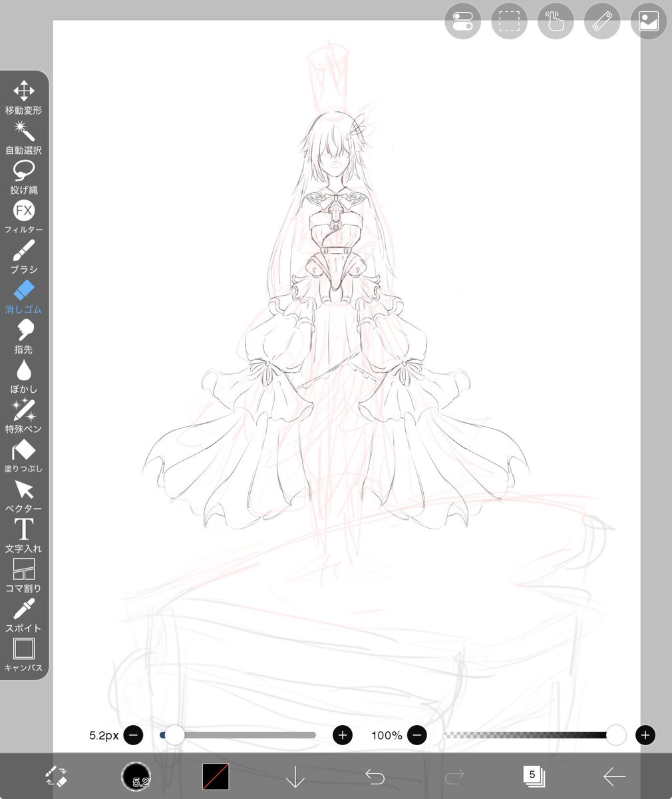Click the opacity slider track
The height and width of the screenshot is (799, 672).
535,735
